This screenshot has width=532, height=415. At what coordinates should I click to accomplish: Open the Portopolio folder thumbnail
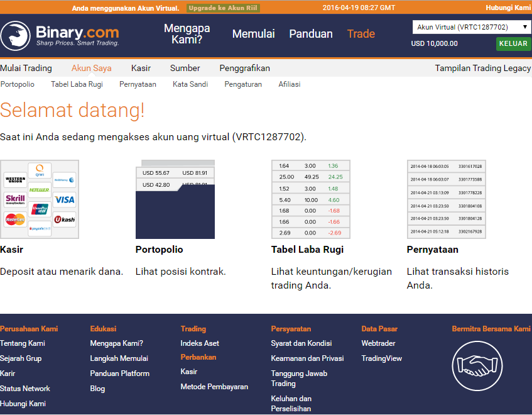click(x=175, y=199)
